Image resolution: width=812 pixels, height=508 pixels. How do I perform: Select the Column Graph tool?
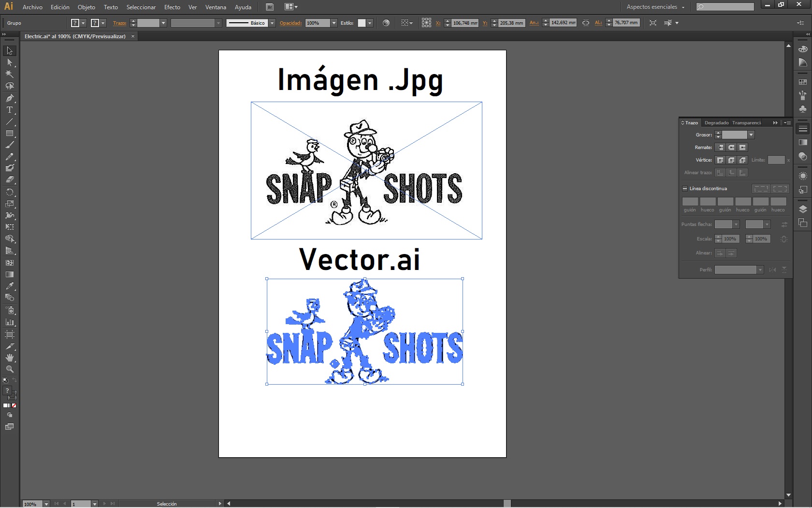click(10, 322)
